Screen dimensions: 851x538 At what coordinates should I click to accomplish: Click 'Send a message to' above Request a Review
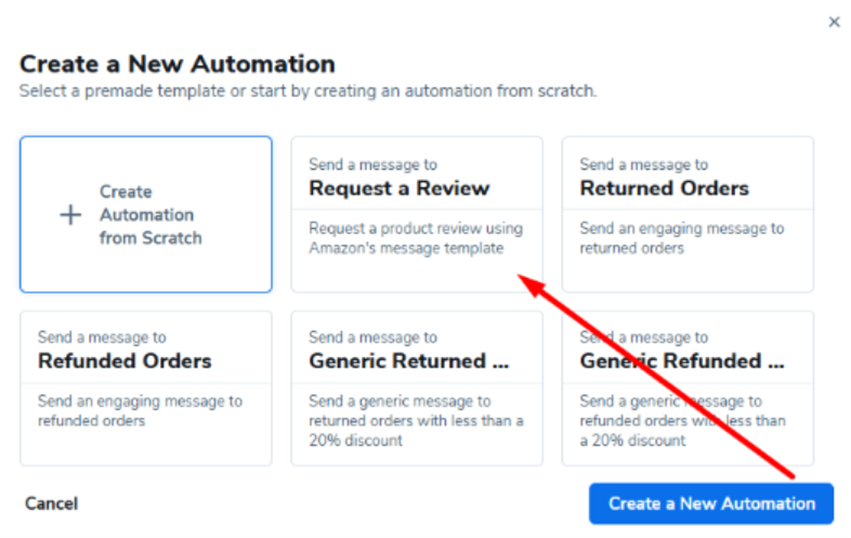pos(373,165)
